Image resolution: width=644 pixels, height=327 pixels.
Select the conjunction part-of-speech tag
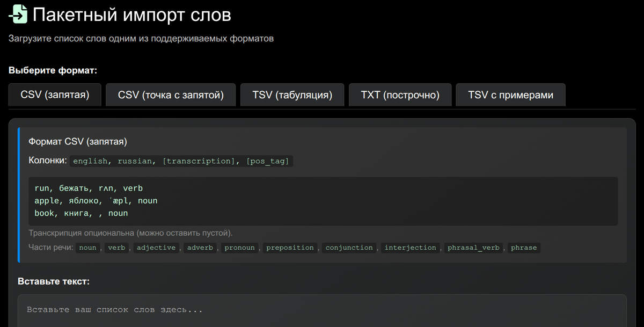tap(349, 248)
